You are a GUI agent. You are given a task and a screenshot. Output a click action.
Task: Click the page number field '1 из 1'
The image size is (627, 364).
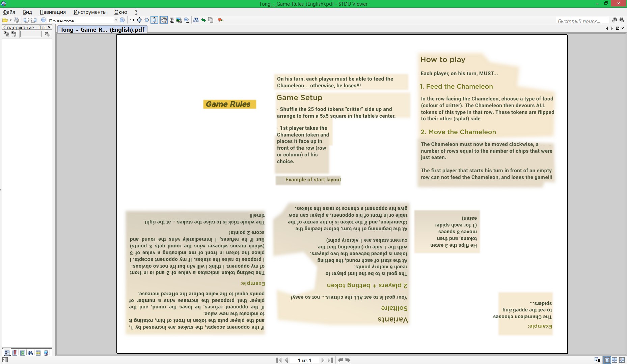305,360
